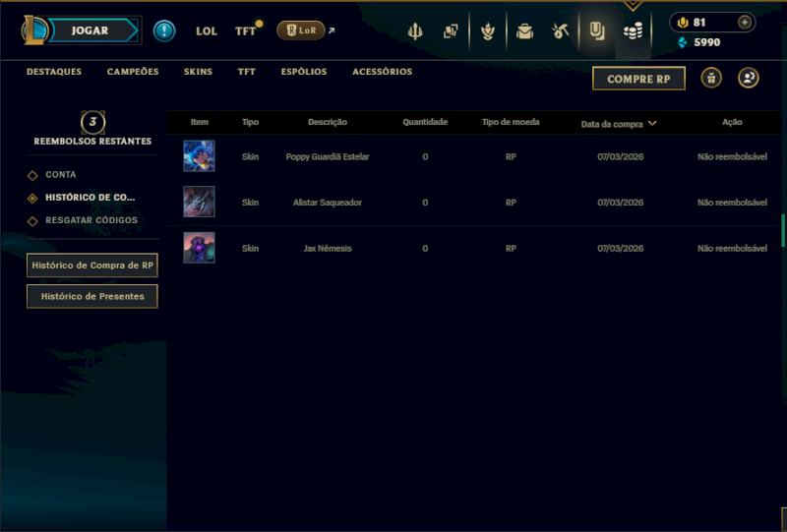Image resolution: width=787 pixels, height=532 pixels.
Task: Add RP with the plus icon
Action: (745, 22)
